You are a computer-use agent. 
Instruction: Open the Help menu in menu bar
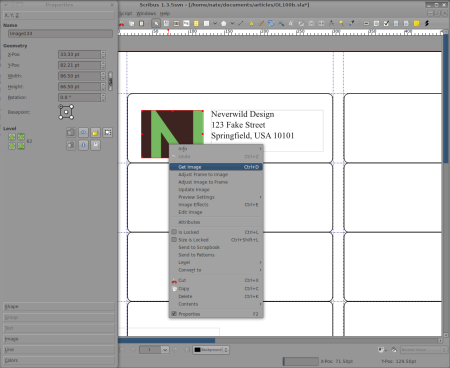pos(165,13)
